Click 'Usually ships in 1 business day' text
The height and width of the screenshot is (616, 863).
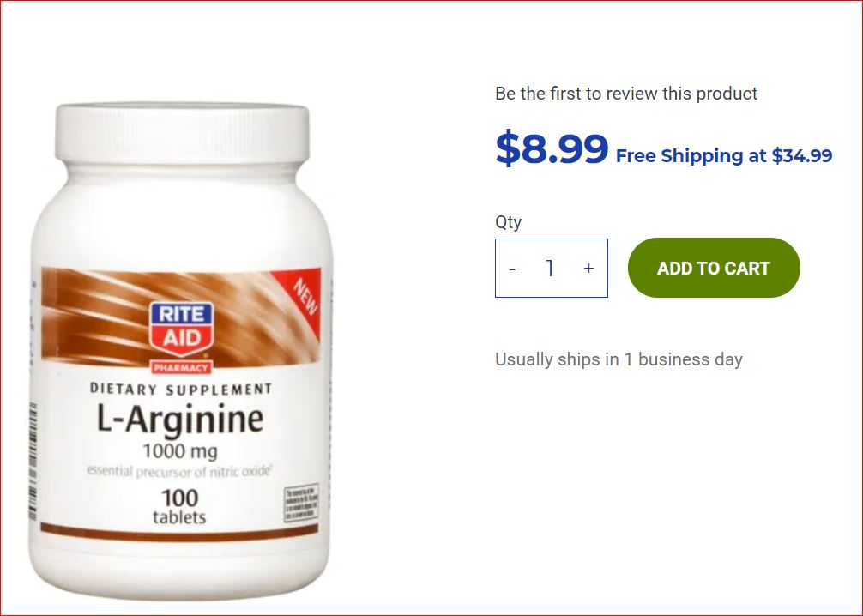tap(619, 359)
